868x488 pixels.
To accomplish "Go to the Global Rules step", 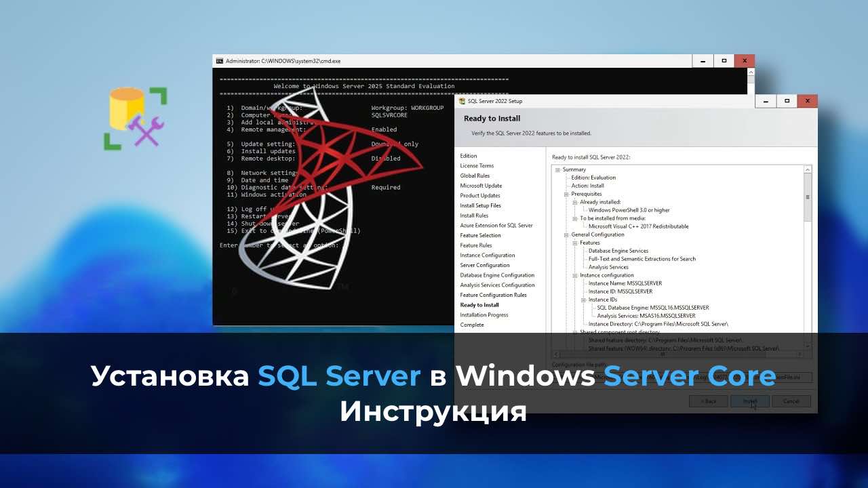I will pos(475,176).
